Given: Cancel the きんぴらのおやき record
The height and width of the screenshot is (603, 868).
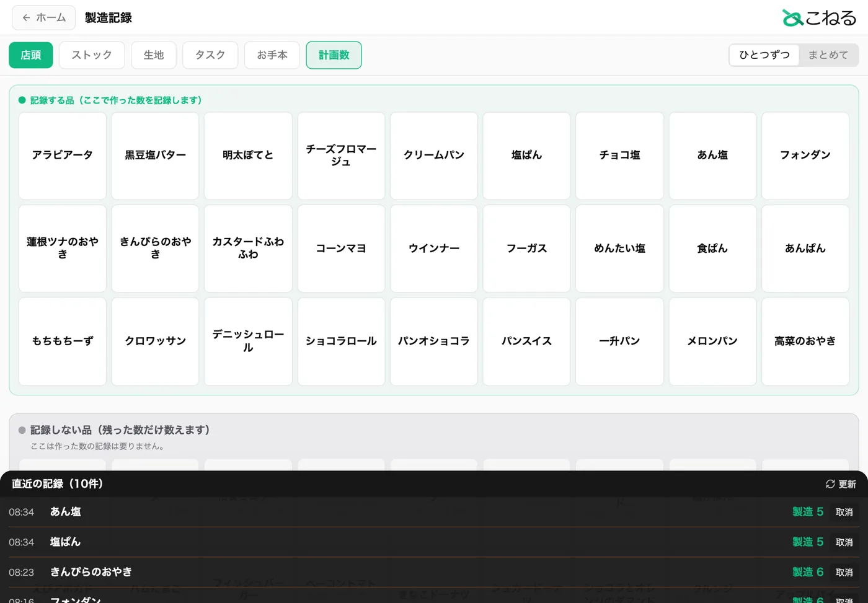Looking at the screenshot, I should (844, 572).
